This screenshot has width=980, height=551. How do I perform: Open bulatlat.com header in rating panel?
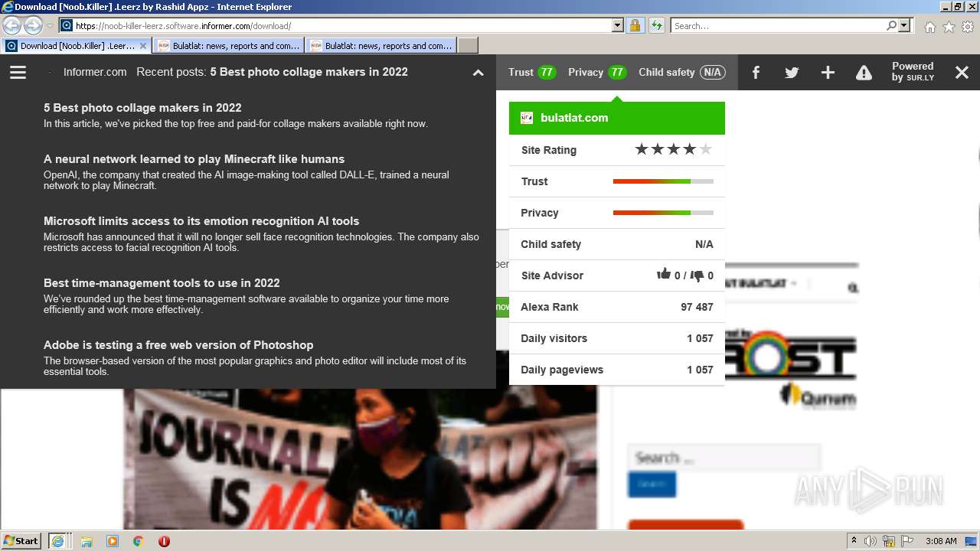pyautogui.click(x=617, y=118)
